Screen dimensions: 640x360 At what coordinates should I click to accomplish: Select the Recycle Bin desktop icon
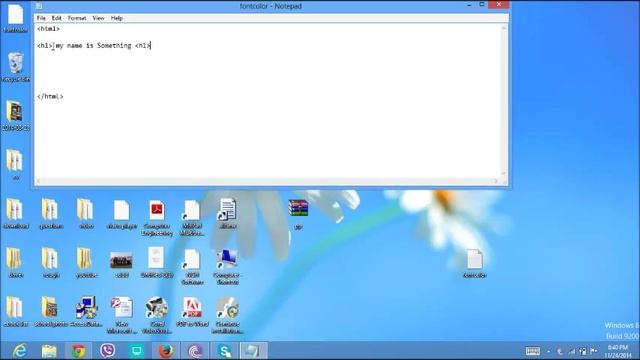tap(16, 67)
